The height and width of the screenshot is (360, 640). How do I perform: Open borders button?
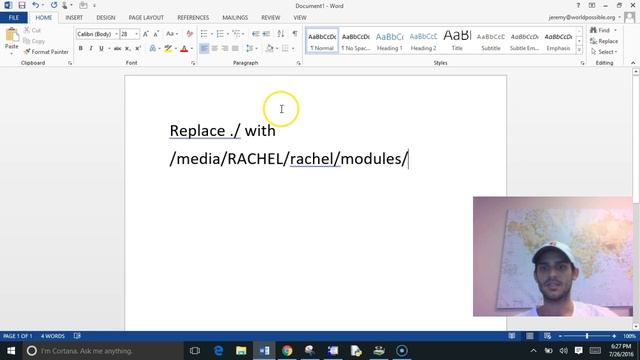(285, 49)
